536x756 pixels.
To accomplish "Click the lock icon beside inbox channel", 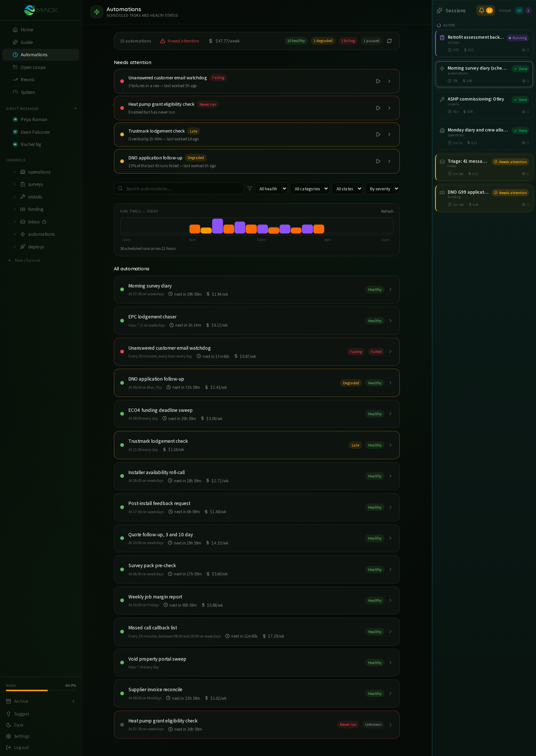I will [x=44, y=222].
